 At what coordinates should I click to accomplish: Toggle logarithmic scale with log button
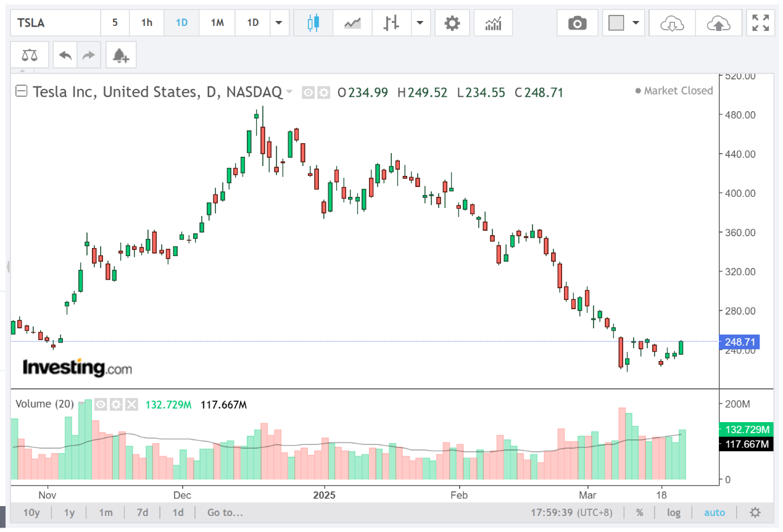pos(674,512)
